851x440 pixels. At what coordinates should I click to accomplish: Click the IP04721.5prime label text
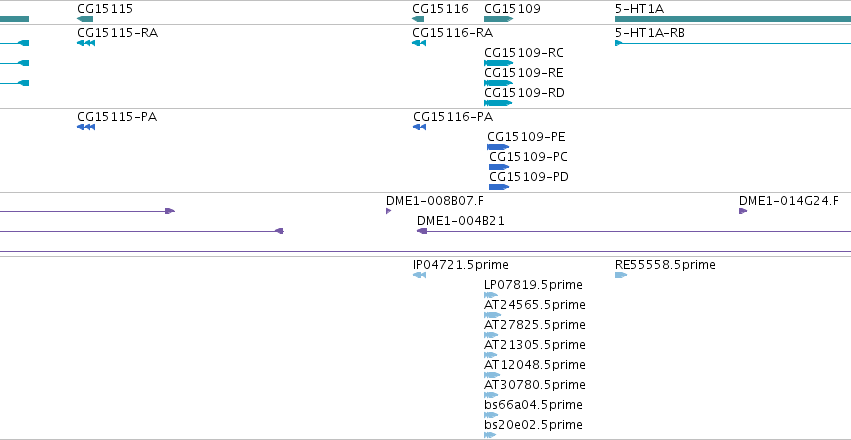(x=461, y=265)
